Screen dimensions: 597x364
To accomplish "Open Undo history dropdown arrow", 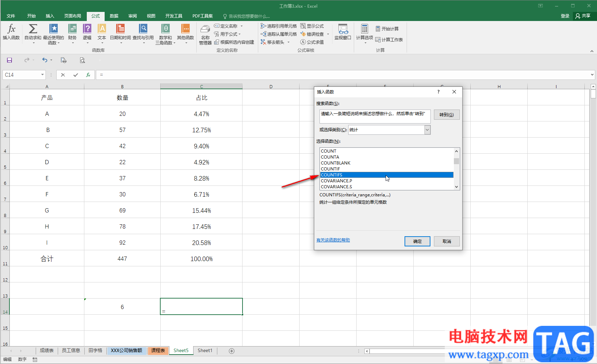I will (x=51, y=60).
